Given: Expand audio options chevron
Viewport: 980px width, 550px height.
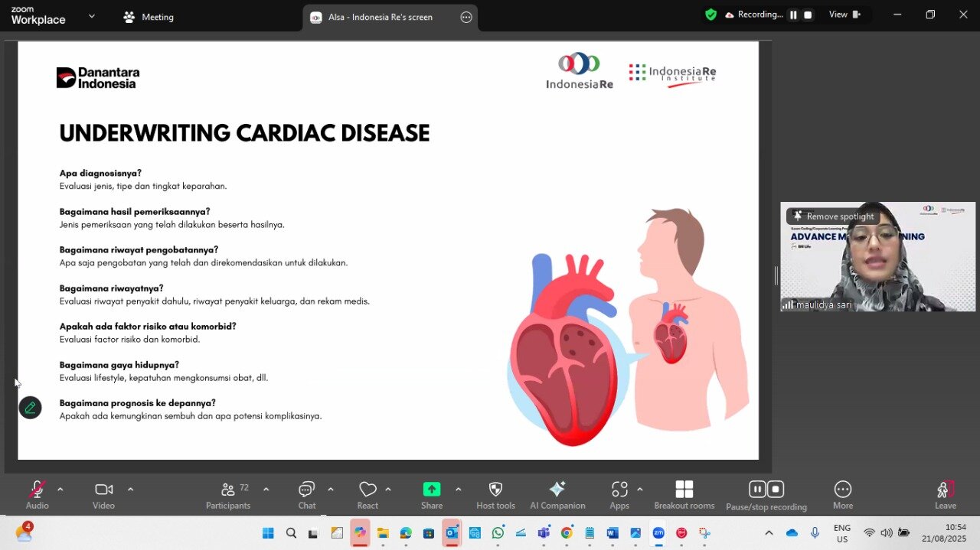Looking at the screenshot, I should click(60, 490).
